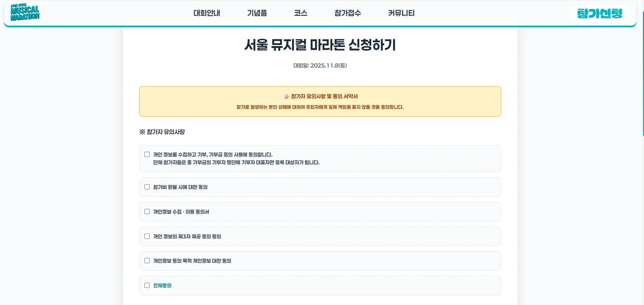Click the 전체동의 link text

coord(163,285)
